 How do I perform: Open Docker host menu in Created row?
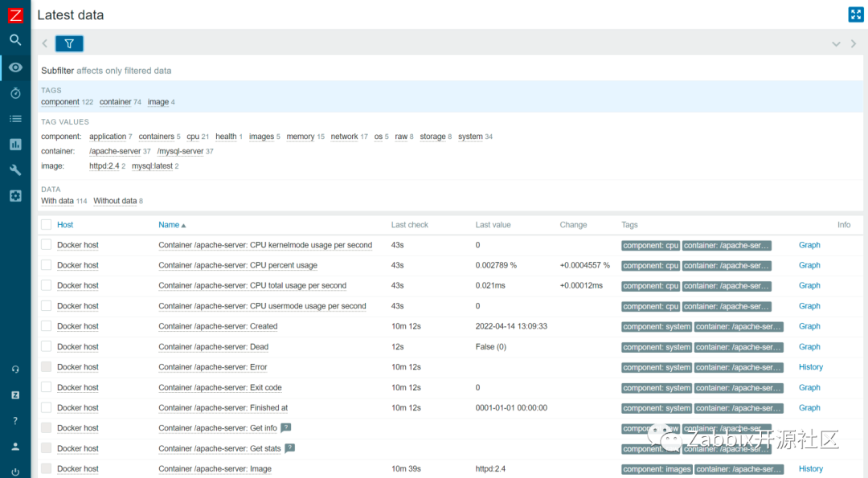tap(77, 326)
